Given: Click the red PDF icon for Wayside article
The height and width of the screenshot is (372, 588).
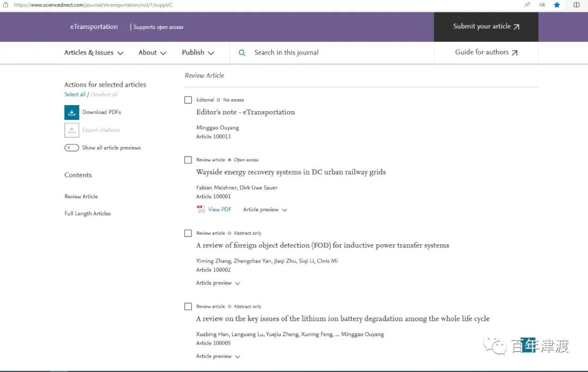Looking at the screenshot, I should point(200,210).
